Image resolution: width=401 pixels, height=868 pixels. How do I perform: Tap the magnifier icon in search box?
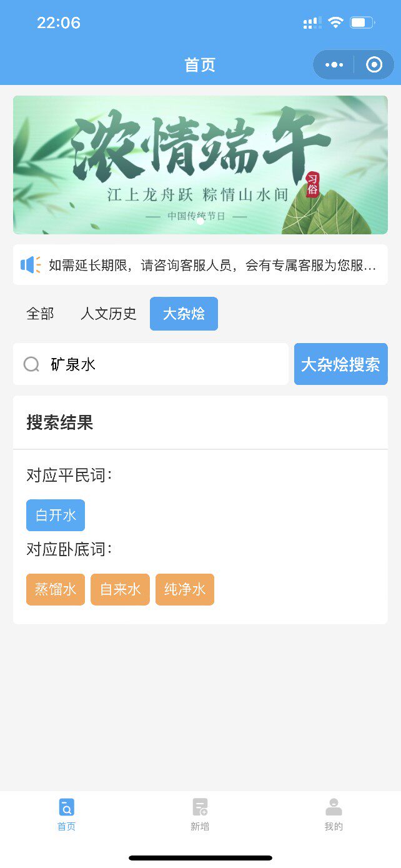(x=31, y=364)
